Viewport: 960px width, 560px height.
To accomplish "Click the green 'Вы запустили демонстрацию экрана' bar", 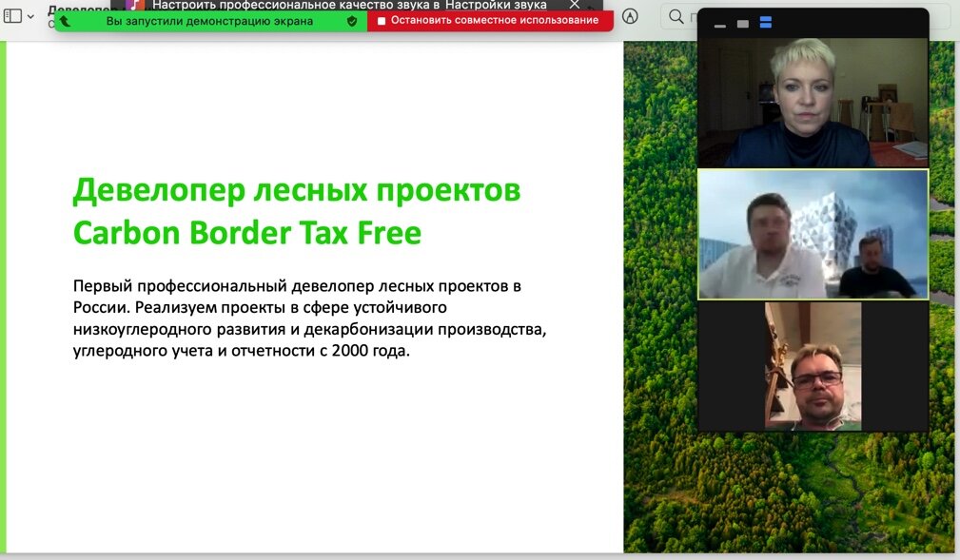I will (210, 21).
